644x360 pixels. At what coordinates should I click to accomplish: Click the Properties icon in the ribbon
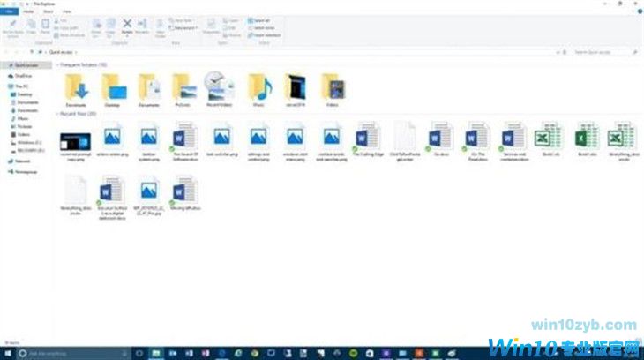212,26
